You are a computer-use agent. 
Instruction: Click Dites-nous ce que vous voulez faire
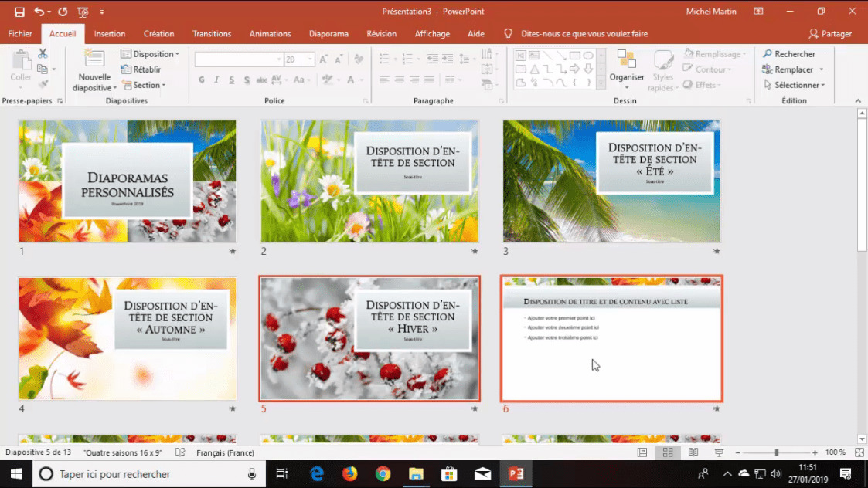584,34
